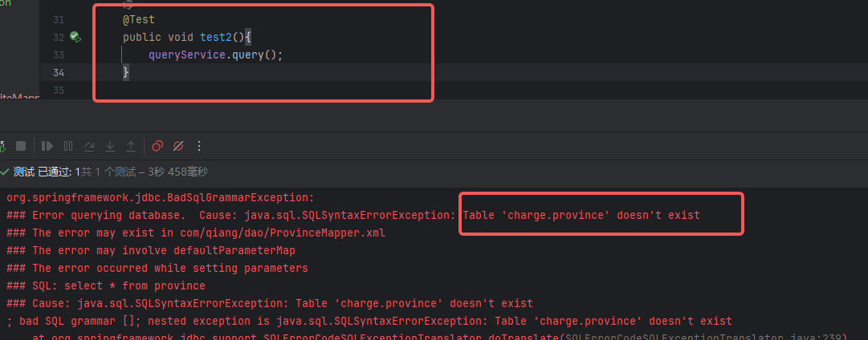Viewport: 868px width, 340px height.
Task: Run test2 from the gutter icon
Action: [x=75, y=37]
